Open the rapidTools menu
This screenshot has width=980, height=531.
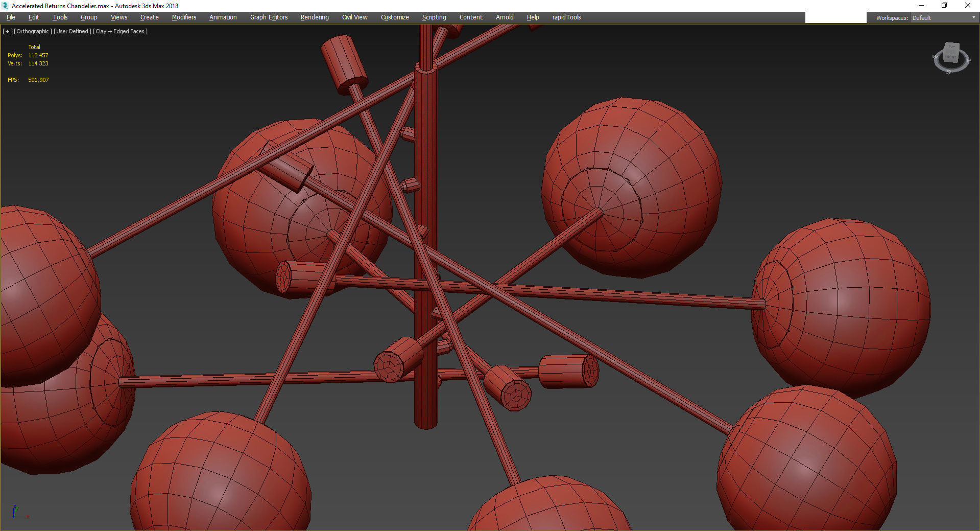566,17
